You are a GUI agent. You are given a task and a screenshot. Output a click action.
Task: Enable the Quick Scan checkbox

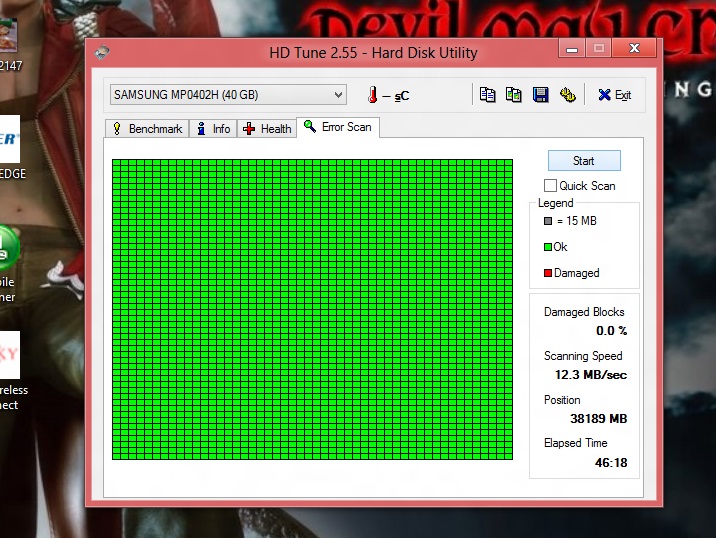click(550, 186)
